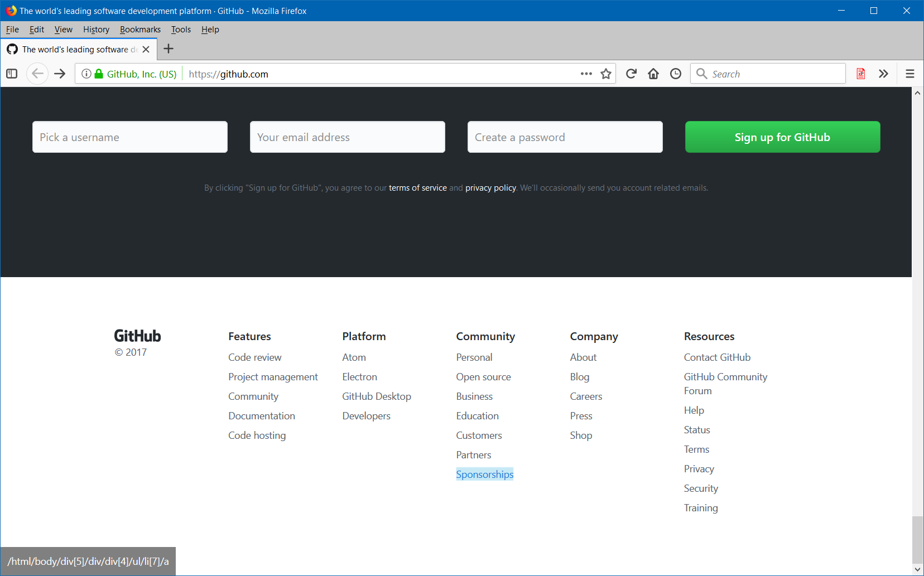Viewport: 924px width, 576px height.
Task: Open the Electron link
Action: (360, 377)
